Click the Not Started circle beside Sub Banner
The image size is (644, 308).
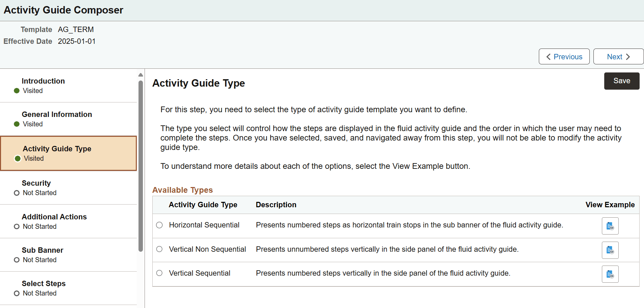click(16, 260)
